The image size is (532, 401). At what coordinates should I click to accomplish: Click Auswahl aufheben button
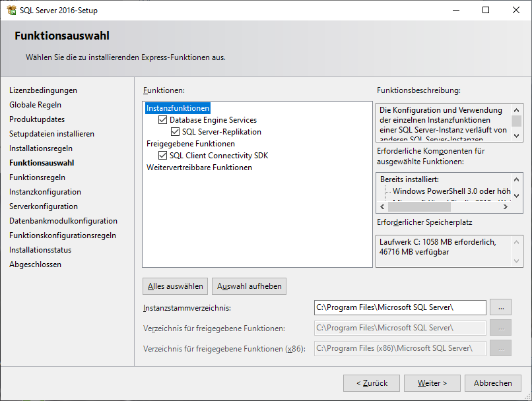pos(249,286)
